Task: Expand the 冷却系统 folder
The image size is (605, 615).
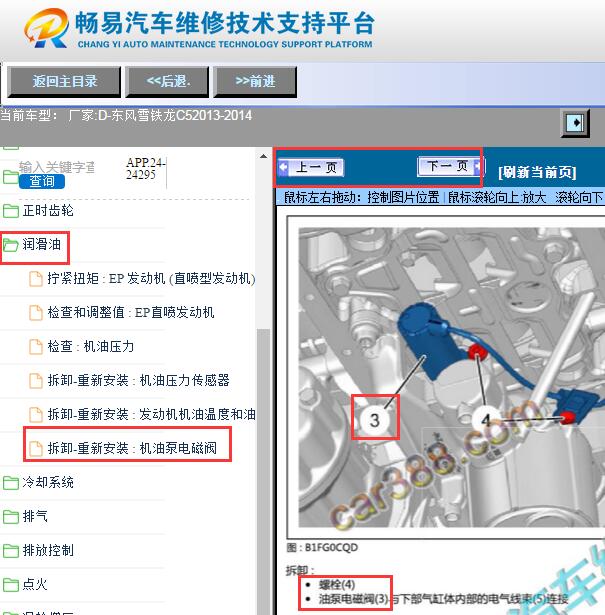Action: [x=48, y=482]
